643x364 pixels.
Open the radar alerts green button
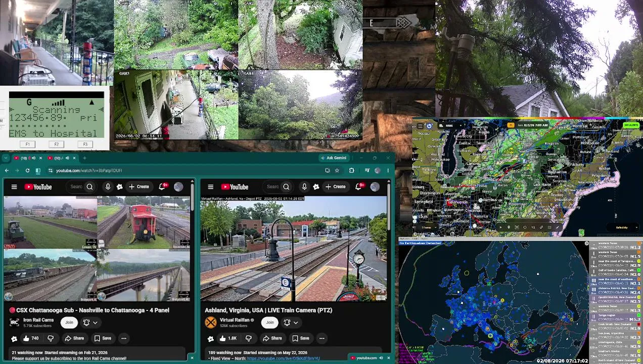click(x=631, y=125)
